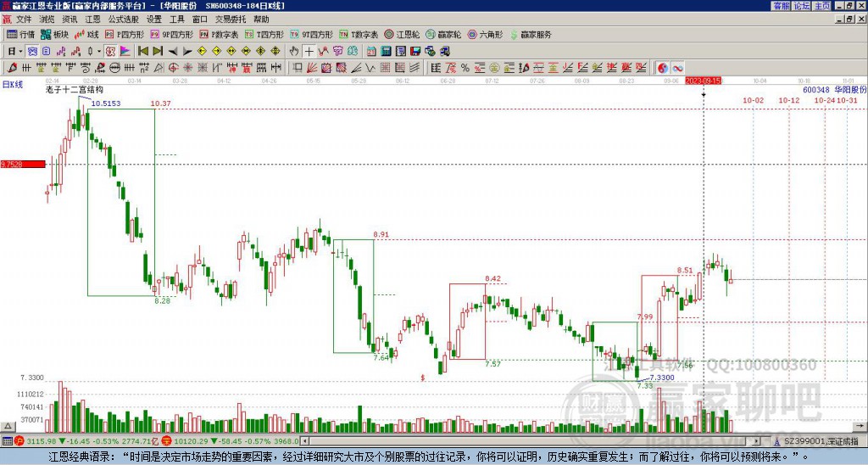
Task: Select the Gann fan lines icon
Action: [x=312, y=68]
